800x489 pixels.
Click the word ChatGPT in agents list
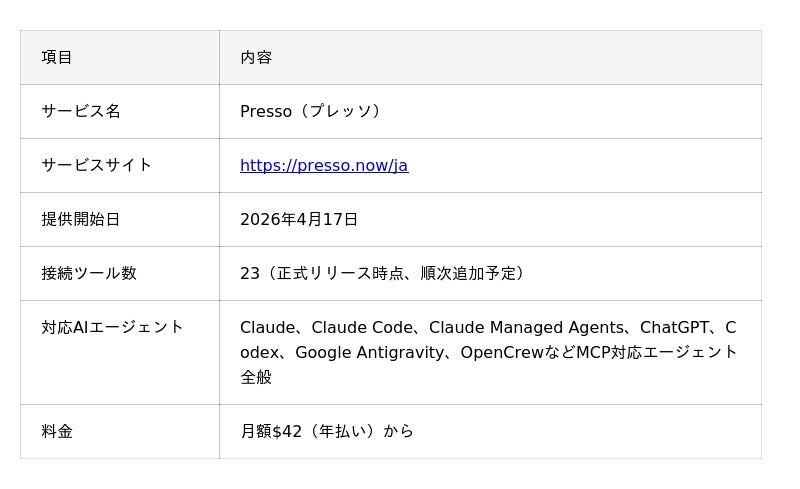678,328
